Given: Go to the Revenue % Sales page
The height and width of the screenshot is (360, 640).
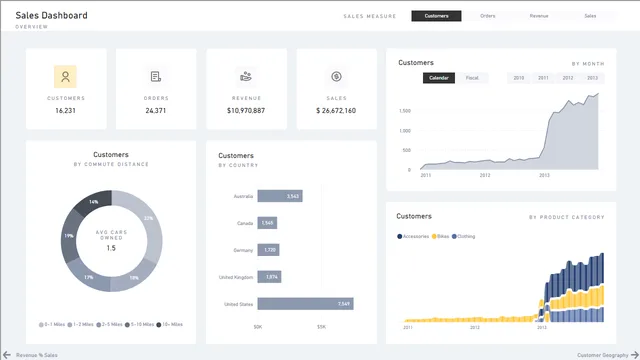Looking at the screenshot, I should click(x=37, y=355).
